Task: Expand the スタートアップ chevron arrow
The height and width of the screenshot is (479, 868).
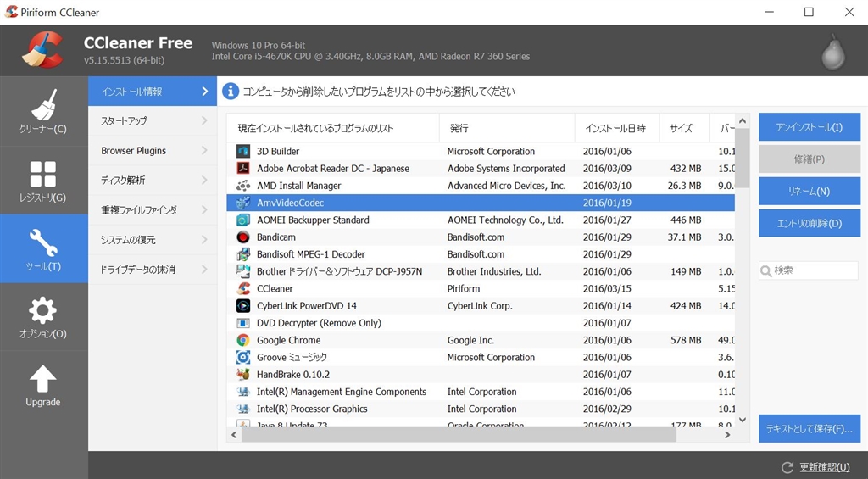Action: pos(204,121)
